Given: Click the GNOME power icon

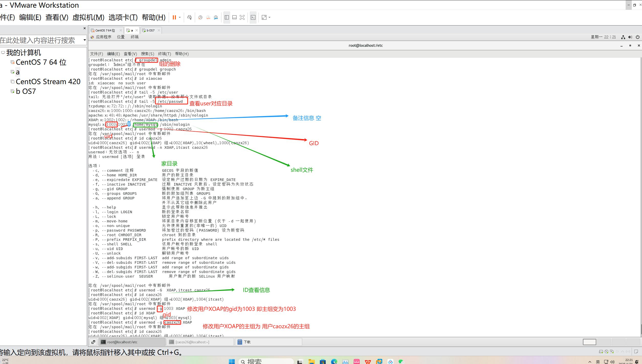Looking at the screenshot, I should [x=638, y=37].
